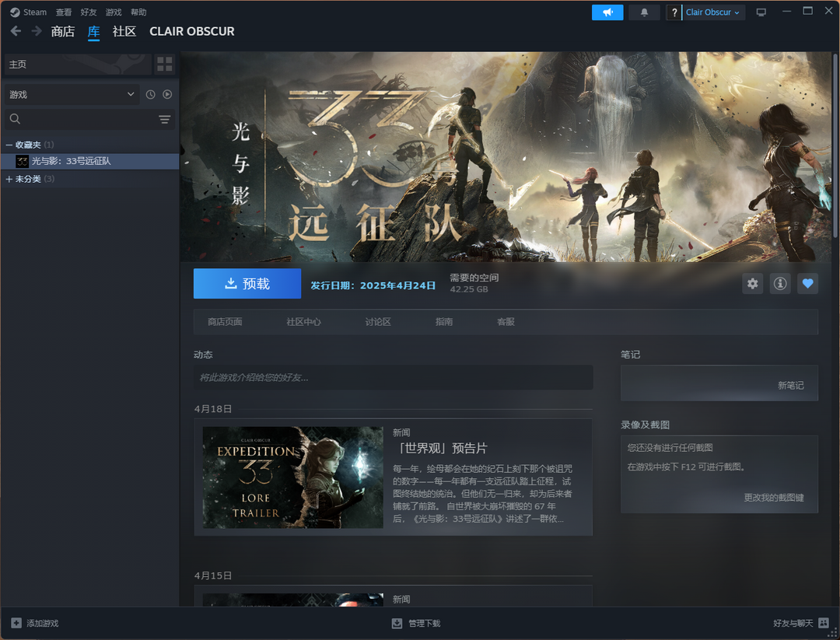Switch to the 社区 tab
The width and height of the screenshot is (840, 640).
click(124, 32)
